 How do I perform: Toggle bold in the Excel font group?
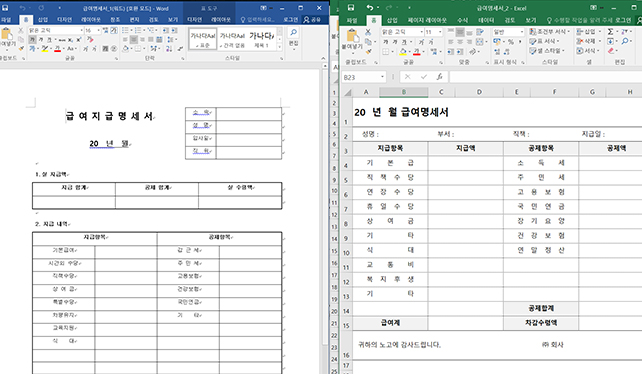click(386, 42)
